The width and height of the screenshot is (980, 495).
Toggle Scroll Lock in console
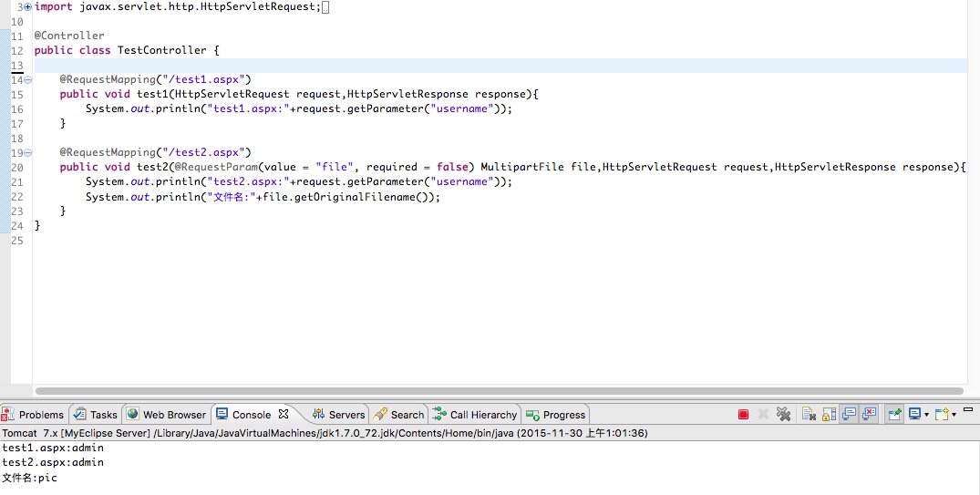point(829,415)
